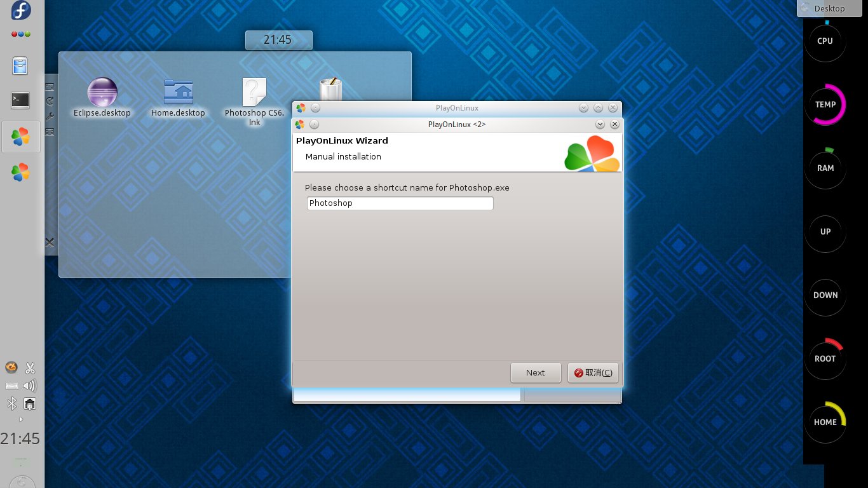The width and height of the screenshot is (868, 488).
Task: Select the unhighlighted PlayOnLinux task entry
Action: coord(20,172)
